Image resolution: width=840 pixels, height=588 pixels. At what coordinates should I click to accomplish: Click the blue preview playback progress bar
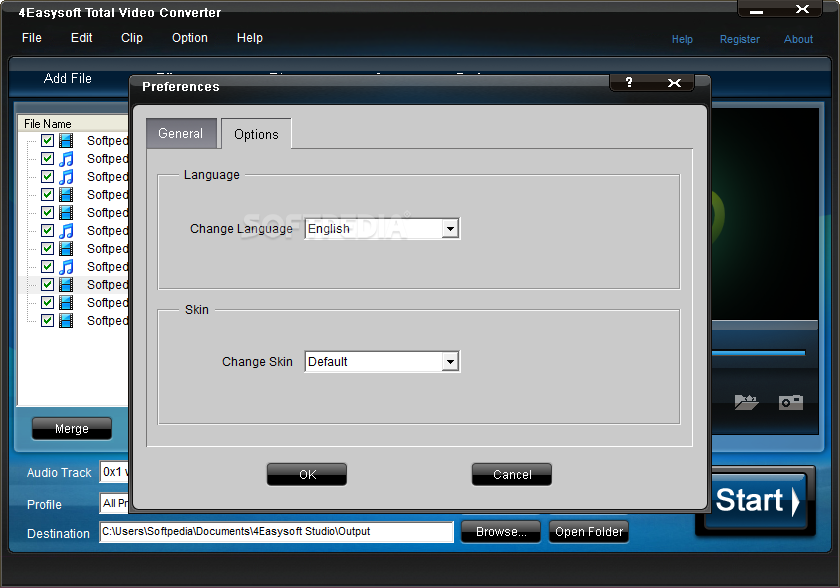point(759,353)
